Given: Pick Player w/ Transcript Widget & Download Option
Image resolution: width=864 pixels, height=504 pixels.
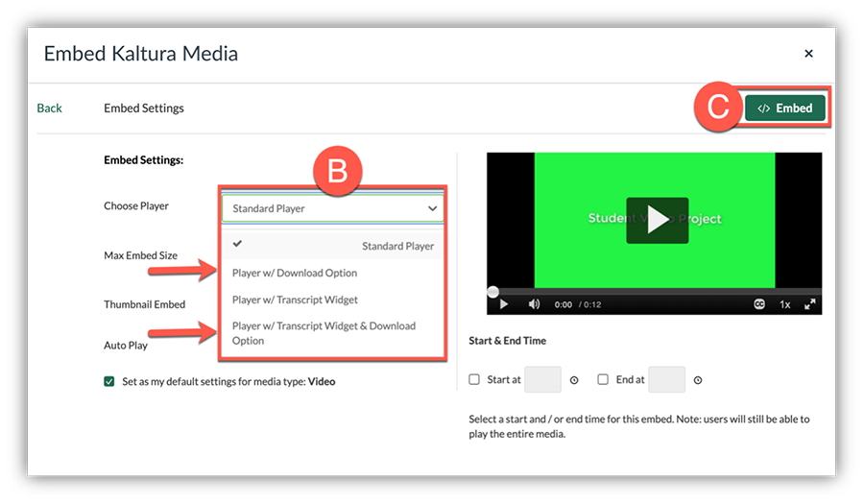Looking at the screenshot, I should 324,333.
